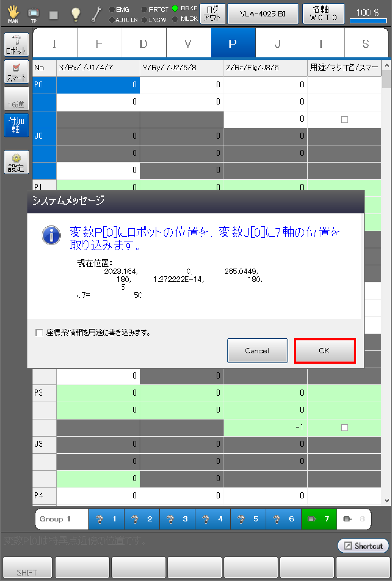This screenshot has width=392, height=581.
Task: Switch to the J variable tab
Action: (278, 44)
